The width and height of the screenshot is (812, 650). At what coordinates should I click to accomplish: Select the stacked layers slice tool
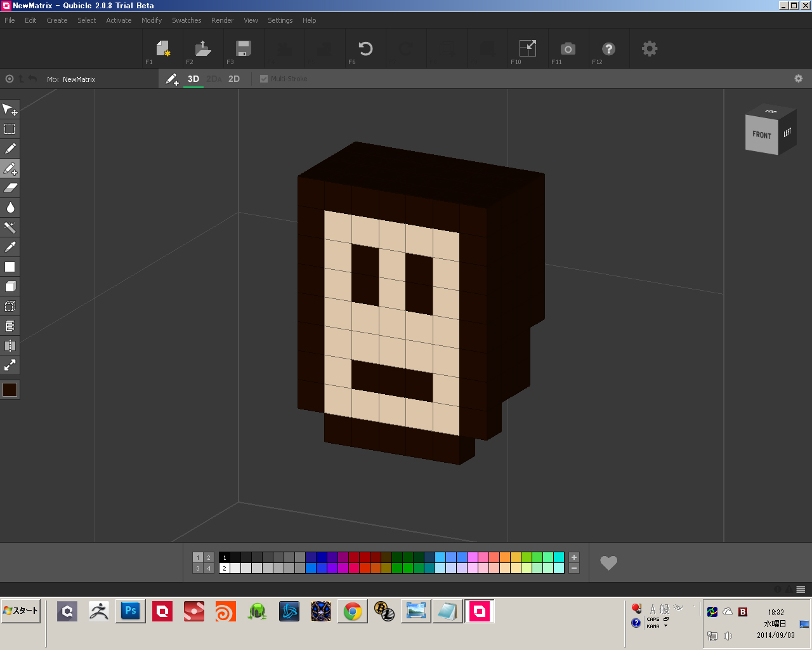(x=10, y=326)
